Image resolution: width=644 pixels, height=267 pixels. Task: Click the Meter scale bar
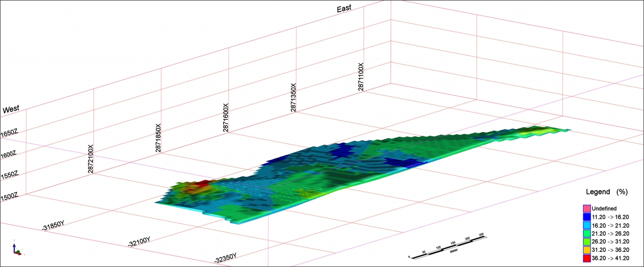click(x=447, y=246)
